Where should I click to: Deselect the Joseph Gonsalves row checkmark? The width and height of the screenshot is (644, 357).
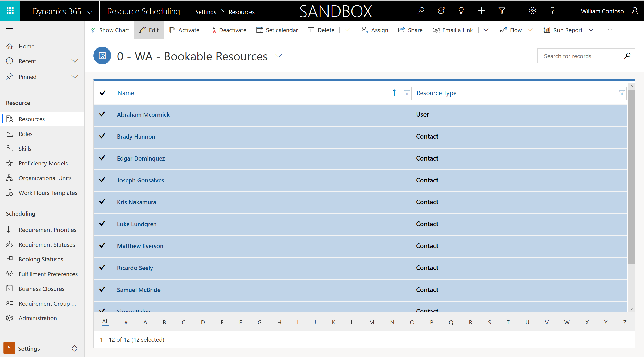pyautogui.click(x=102, y=180)
